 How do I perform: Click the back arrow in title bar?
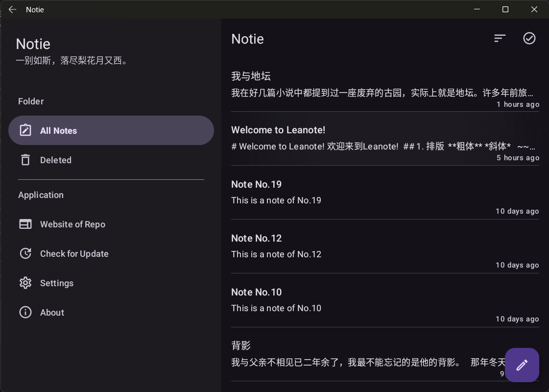[x=13, y=9]
